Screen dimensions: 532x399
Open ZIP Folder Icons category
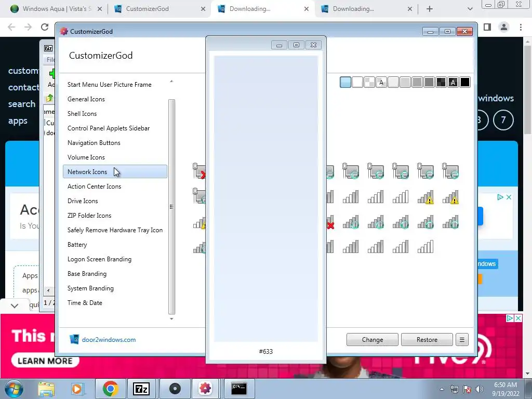(x=115, y=216)
